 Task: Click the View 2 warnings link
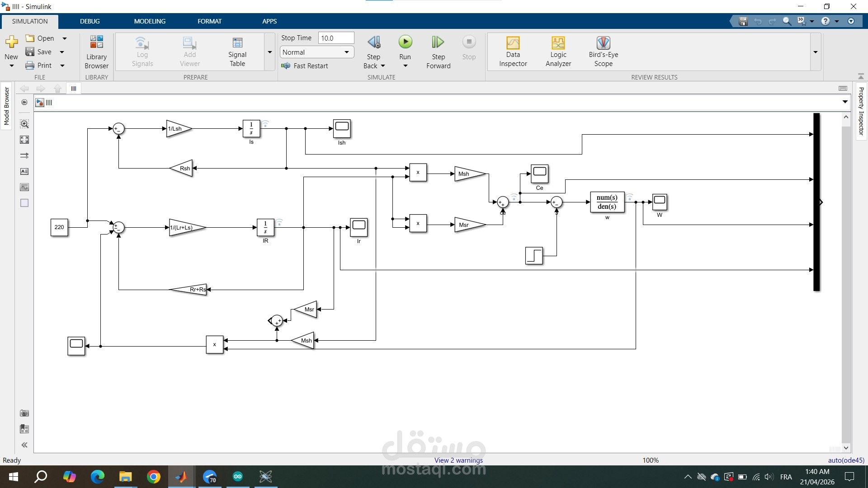tap(458, 460)
